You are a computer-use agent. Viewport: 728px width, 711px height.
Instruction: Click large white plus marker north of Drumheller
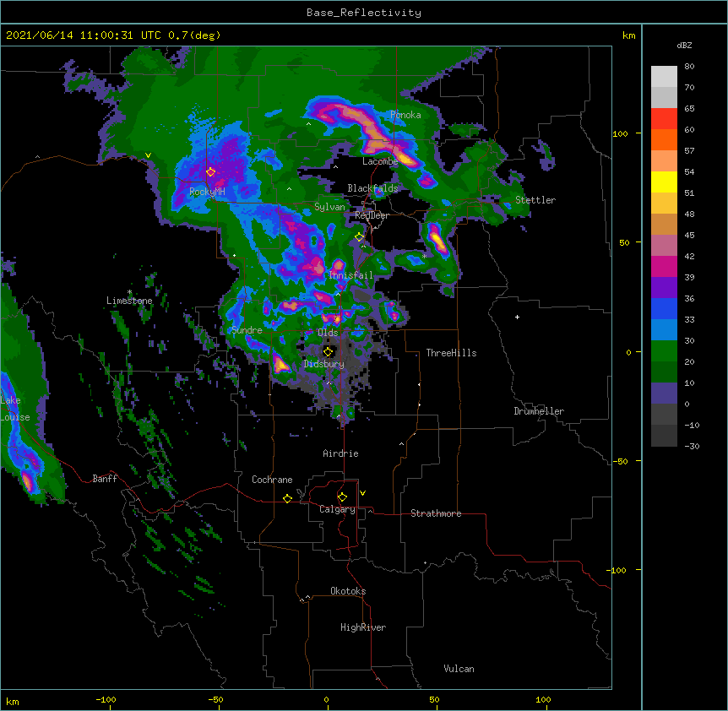tap(517, 317)
